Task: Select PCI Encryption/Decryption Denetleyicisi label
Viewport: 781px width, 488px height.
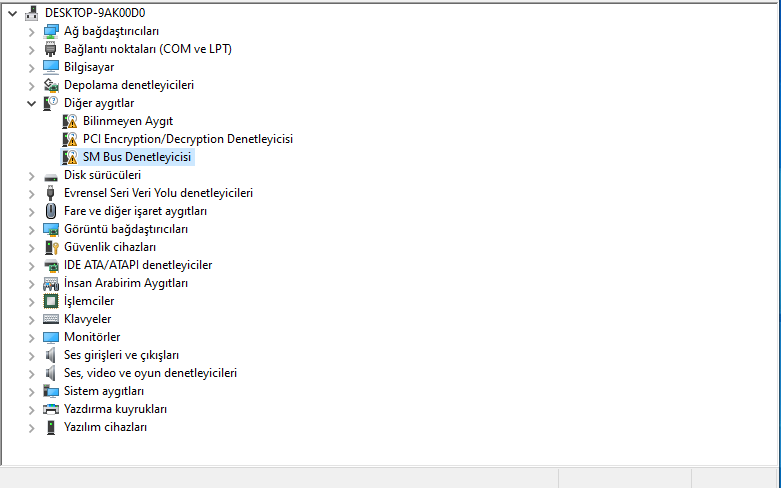Action: (x=188, y=139)
